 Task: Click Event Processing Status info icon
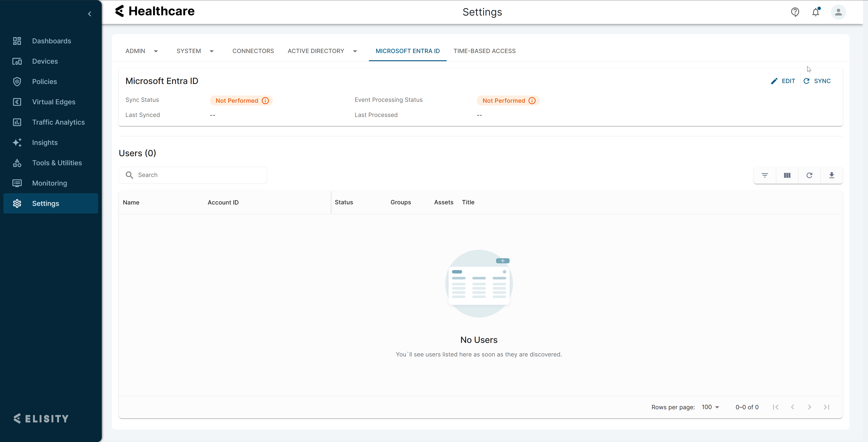(532, 101)
